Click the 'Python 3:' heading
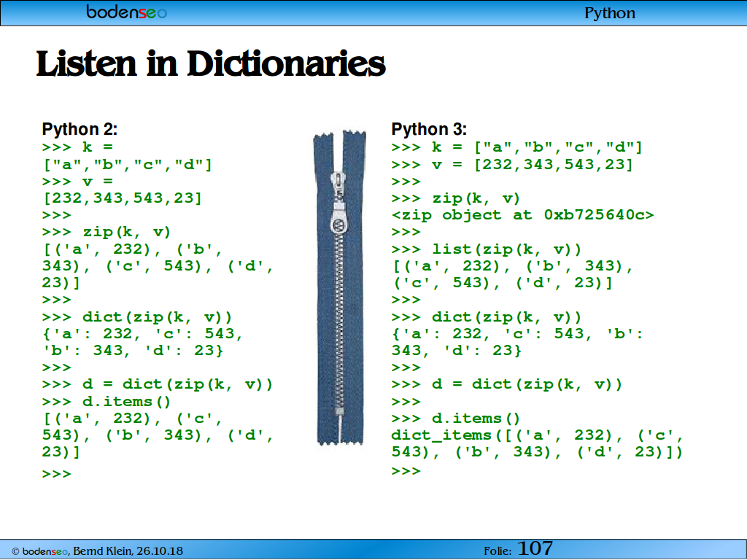 click(429, 129)
